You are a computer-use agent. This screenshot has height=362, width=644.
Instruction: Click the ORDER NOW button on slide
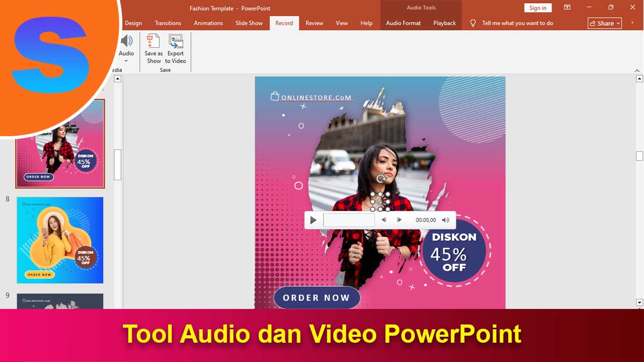click(x=316, y=298)
